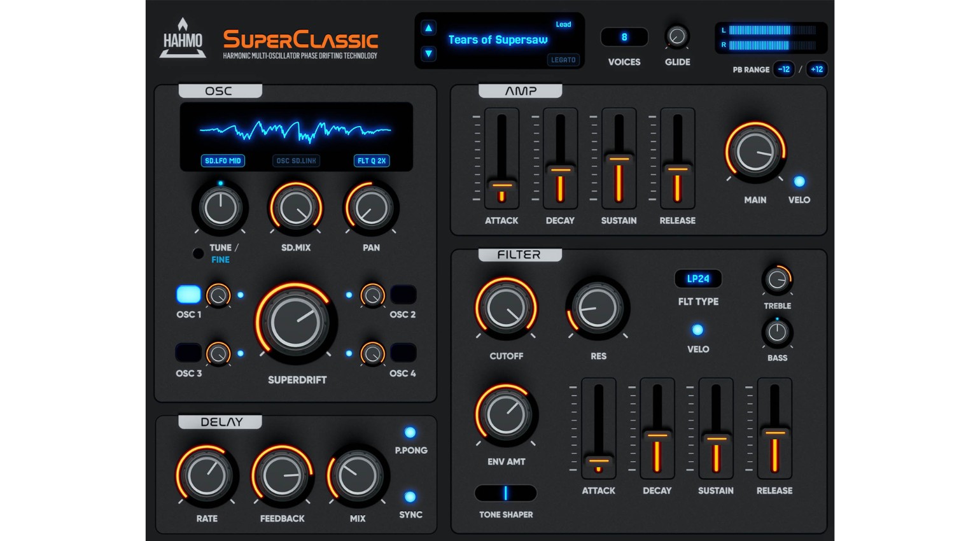980x541 pixels.
Task: Enable the OSC 2 button
Action: coord(403,295)
